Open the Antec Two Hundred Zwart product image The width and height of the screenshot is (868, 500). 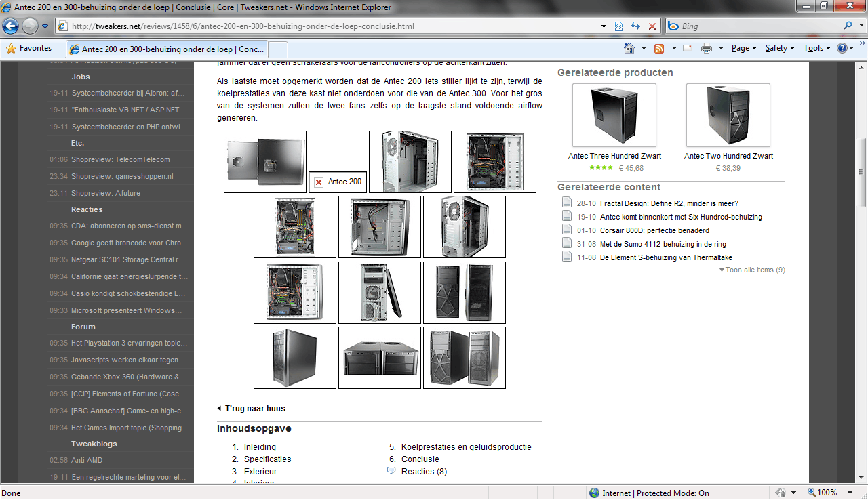[x=728, y=115]
